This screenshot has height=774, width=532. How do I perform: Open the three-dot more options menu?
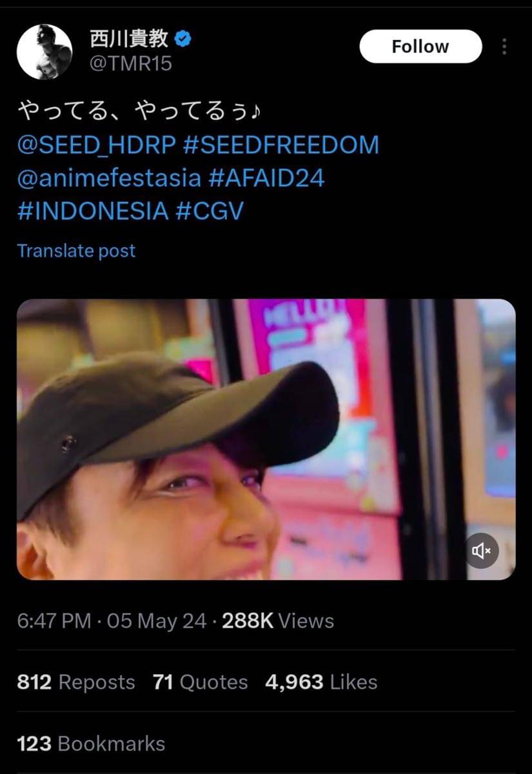pos(504,46)
